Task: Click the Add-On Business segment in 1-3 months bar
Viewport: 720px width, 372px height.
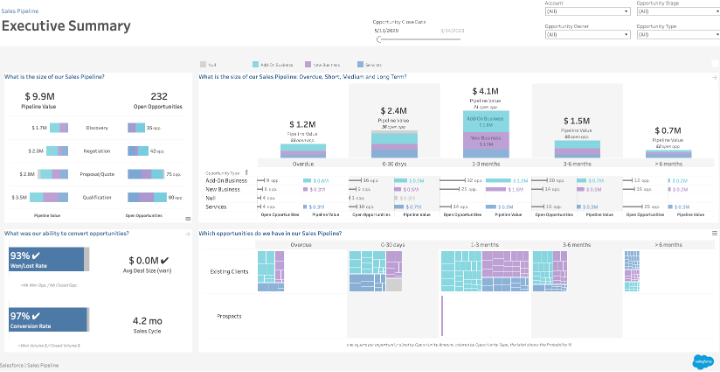Action: point(486,121)
